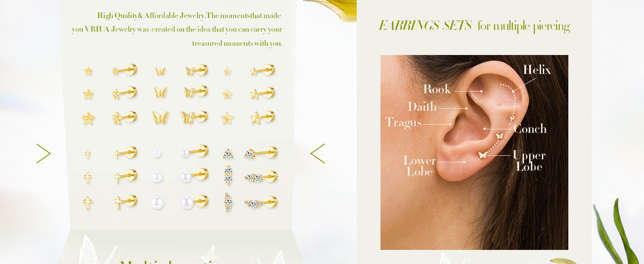
Task: Select the largest flower stud earring
Action: click(88, 118)
